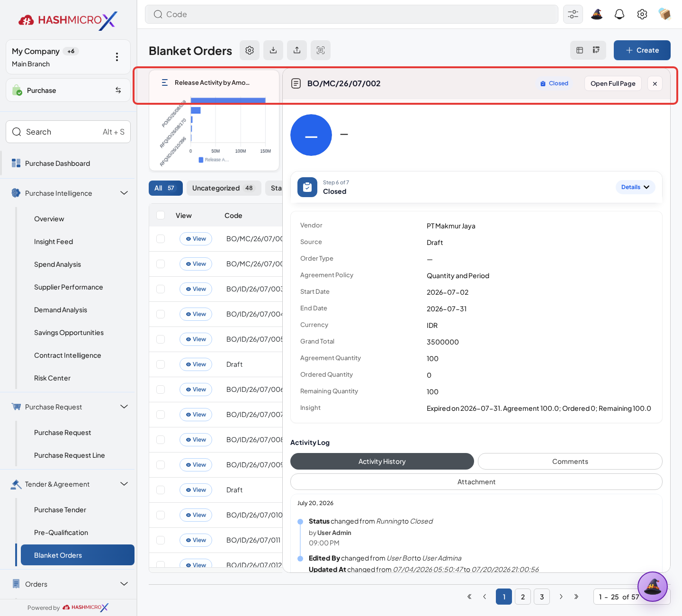Go to page 2
Viewport: 682px width, 616px height.
[x=523, y=597]
